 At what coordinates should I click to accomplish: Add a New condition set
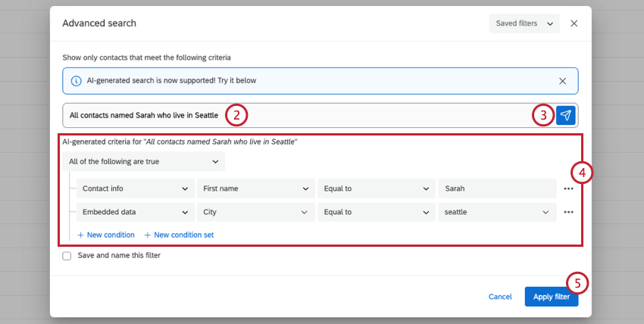pyautogui.click(x=179, y=235)
